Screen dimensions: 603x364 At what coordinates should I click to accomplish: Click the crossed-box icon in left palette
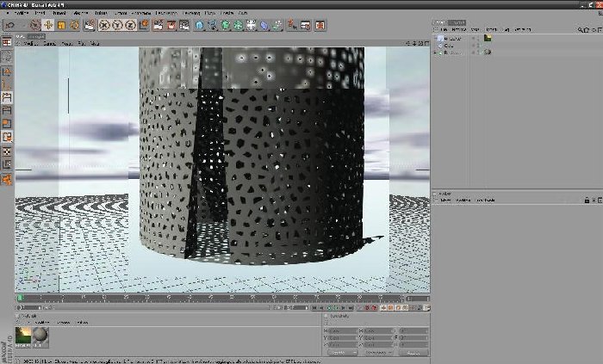[7, 151]
